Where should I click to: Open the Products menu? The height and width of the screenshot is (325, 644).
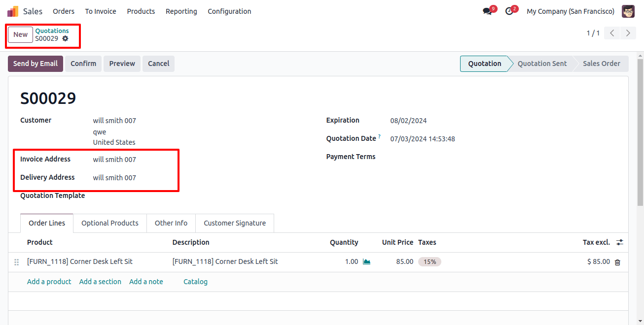click(x=141, y=11)
